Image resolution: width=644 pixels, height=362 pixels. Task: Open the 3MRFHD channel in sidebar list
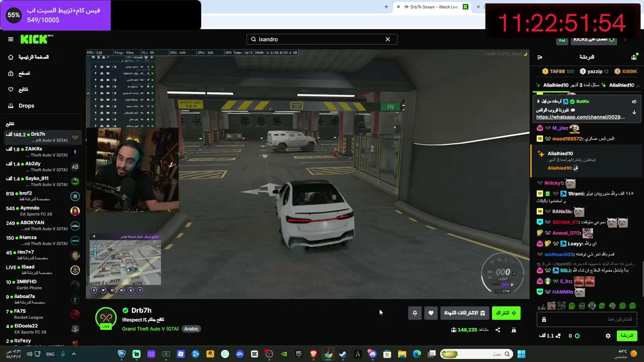click(x=42, y=285)
